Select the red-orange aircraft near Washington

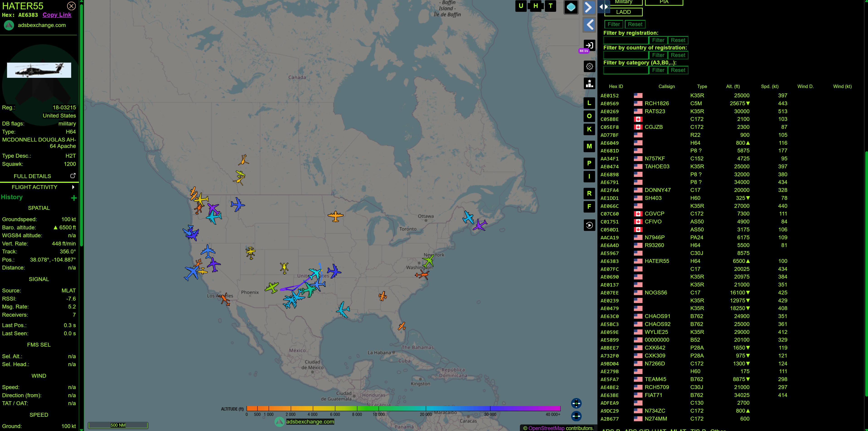click(x=422, y=275)
